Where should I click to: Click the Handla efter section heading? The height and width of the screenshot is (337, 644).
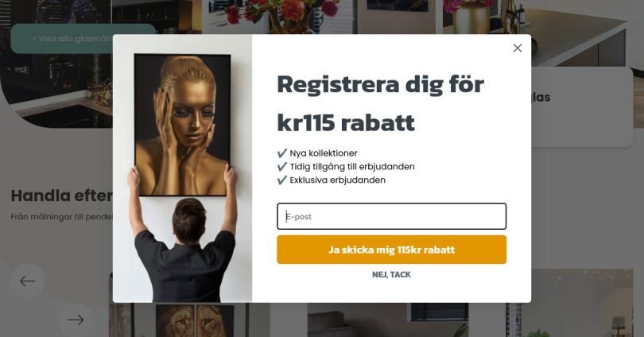coord(61,196)
